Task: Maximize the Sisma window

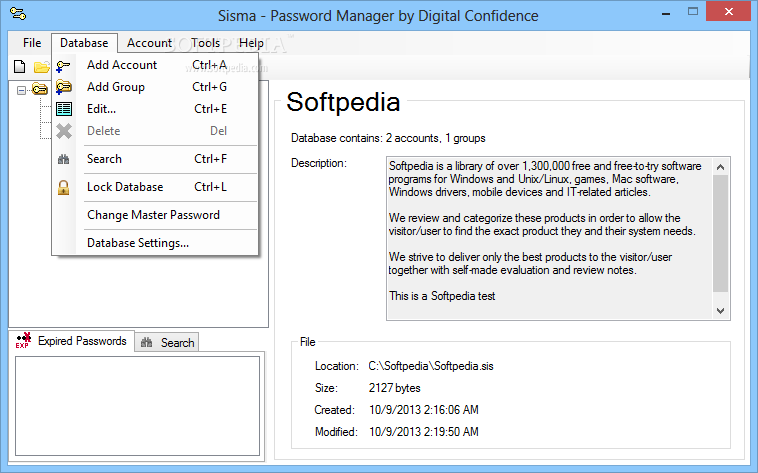Action: 693,12
